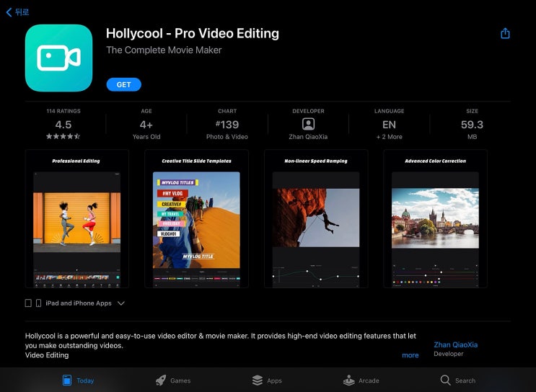Click the Video Editing description line
Viewport: 536px width, 392px height.
pos(47,355)
